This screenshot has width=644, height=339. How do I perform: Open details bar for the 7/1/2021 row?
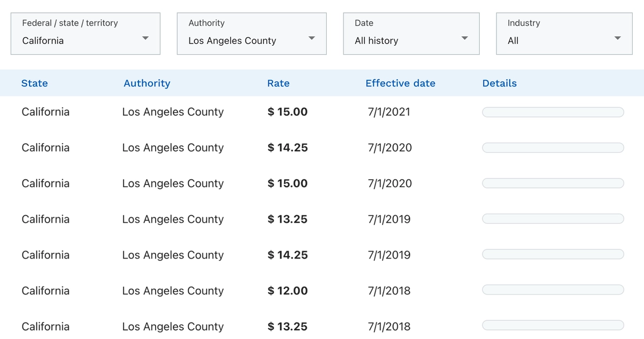[x=553, y=112]
